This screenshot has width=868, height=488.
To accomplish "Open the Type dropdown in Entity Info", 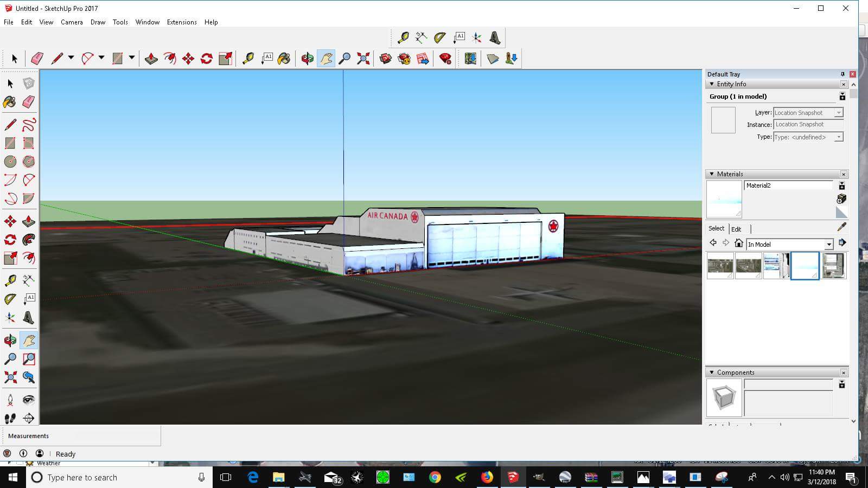I will 839,137.
